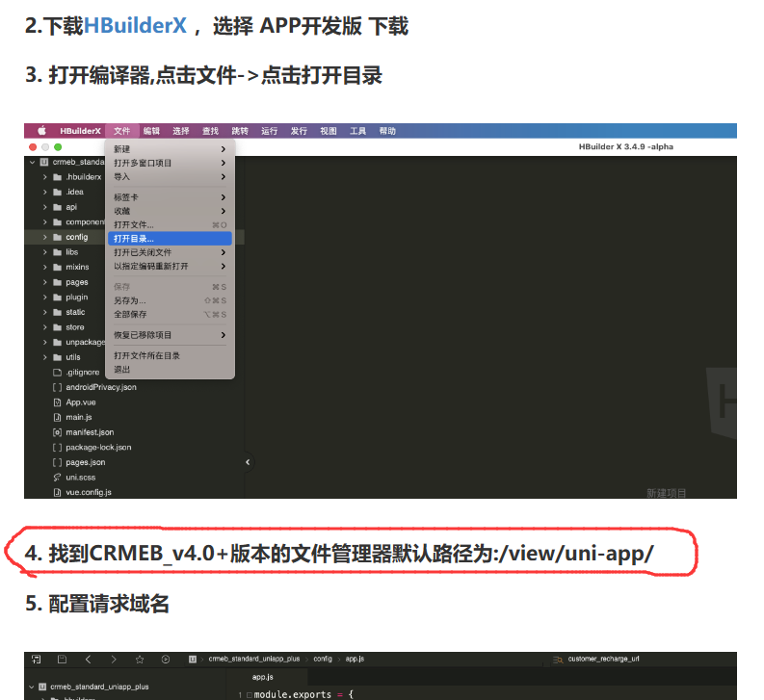The image size is (764, 700).
Task: Open the 查找 menu
Action: click(210, 131)
